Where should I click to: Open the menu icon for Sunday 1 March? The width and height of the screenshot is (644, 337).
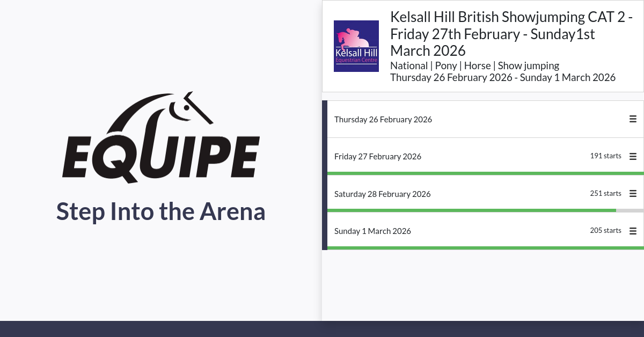(x=633, y=231)
